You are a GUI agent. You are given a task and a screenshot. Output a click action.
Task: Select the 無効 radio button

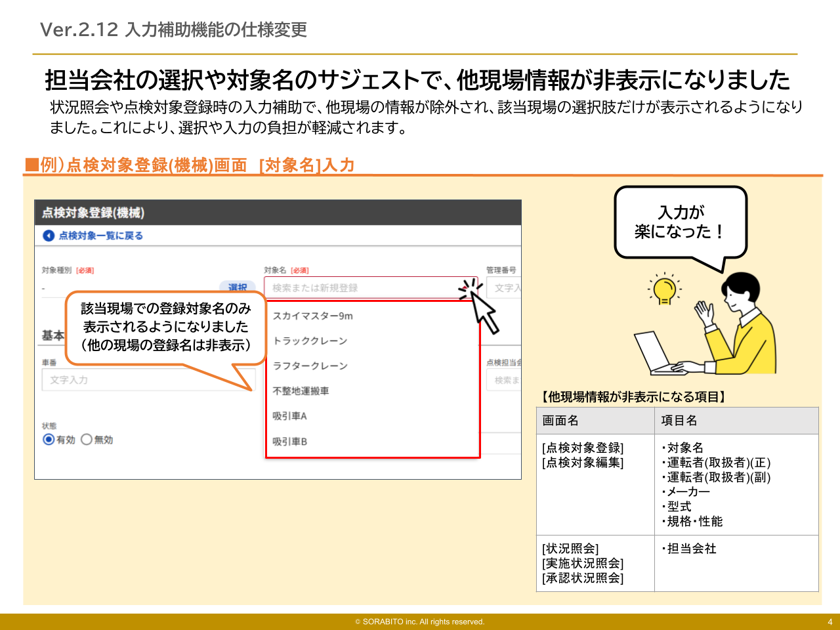87,440
